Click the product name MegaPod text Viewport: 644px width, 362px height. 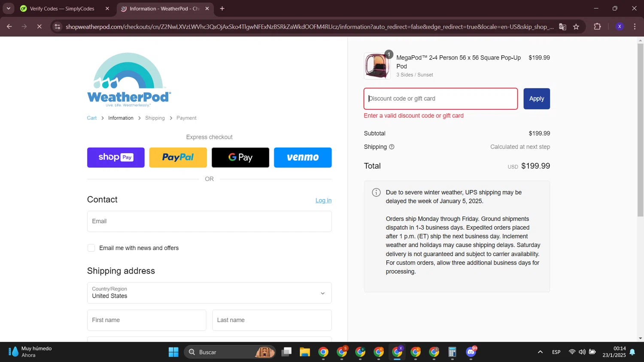[459, 62]
